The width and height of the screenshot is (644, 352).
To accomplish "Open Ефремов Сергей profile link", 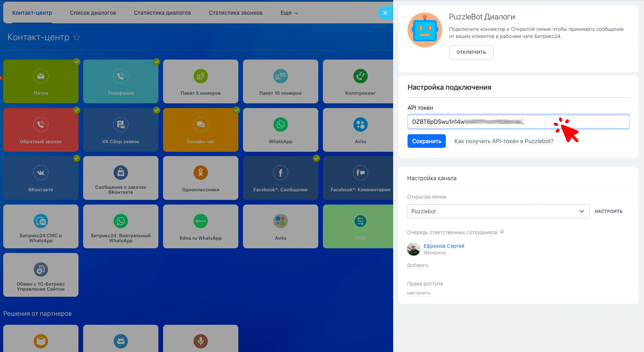I will (444, 246).
